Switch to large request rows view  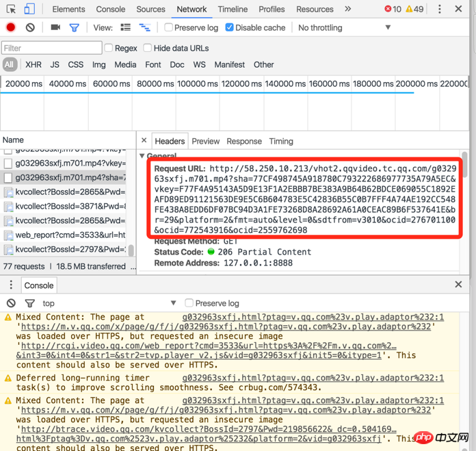(x=125, y=27)
